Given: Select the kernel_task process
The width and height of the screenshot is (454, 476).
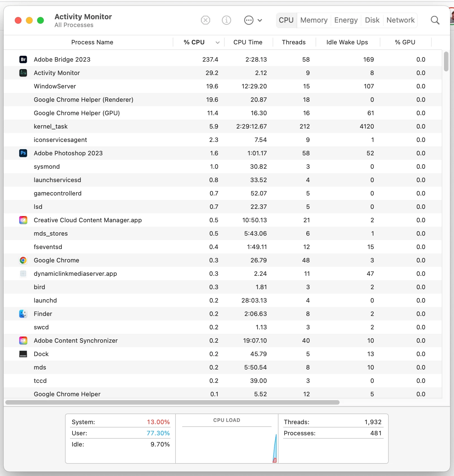Looking at the screenshot, I should [223, 126].
